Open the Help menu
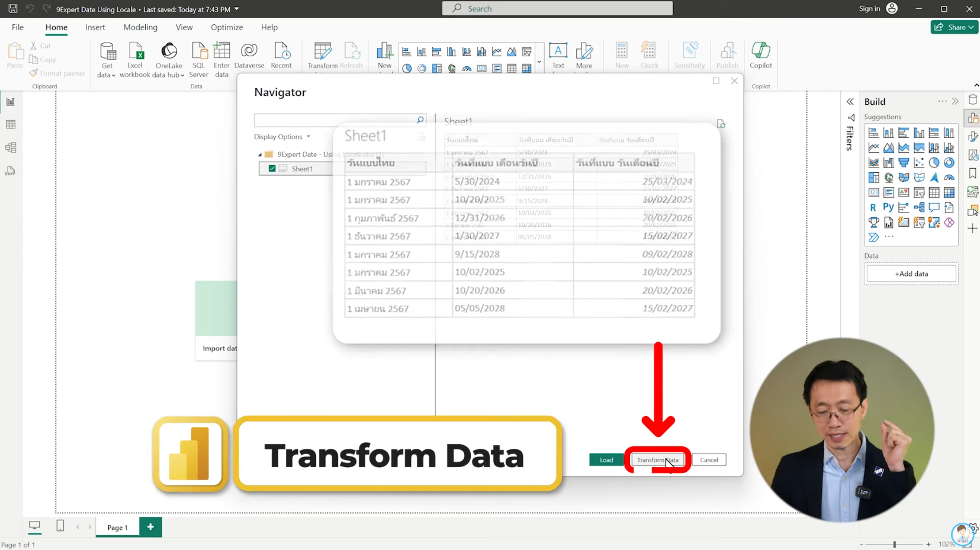Viewport: 980px width, 550px height. pos(269,27)
